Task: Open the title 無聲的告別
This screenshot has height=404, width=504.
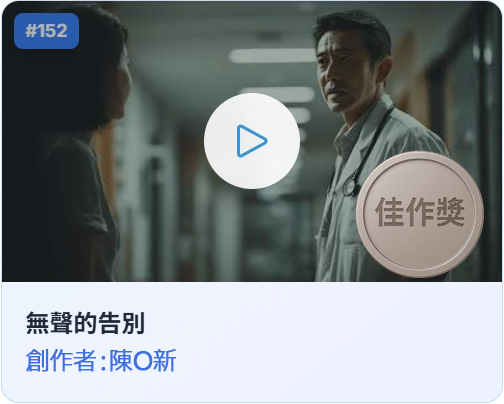Action: pos(85,323)
